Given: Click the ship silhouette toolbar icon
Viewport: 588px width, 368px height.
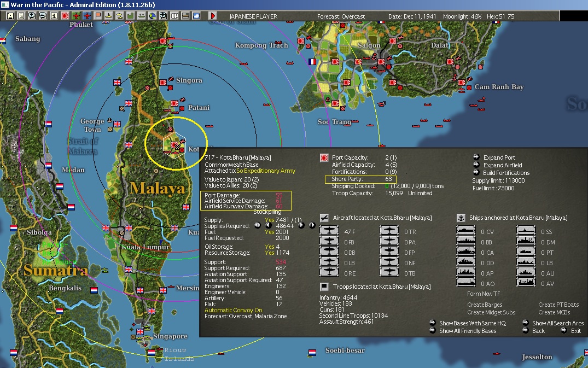Looking at the screenshot, I should [141, 16].
